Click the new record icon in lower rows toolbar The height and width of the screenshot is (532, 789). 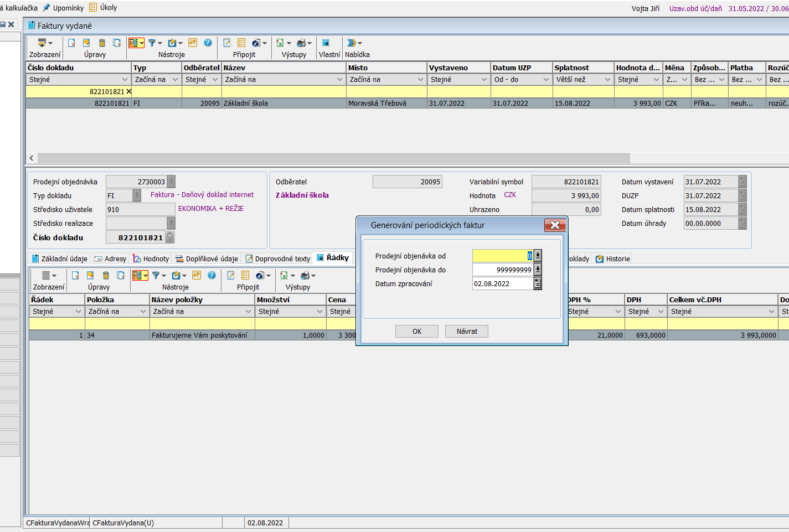(75, 275)
